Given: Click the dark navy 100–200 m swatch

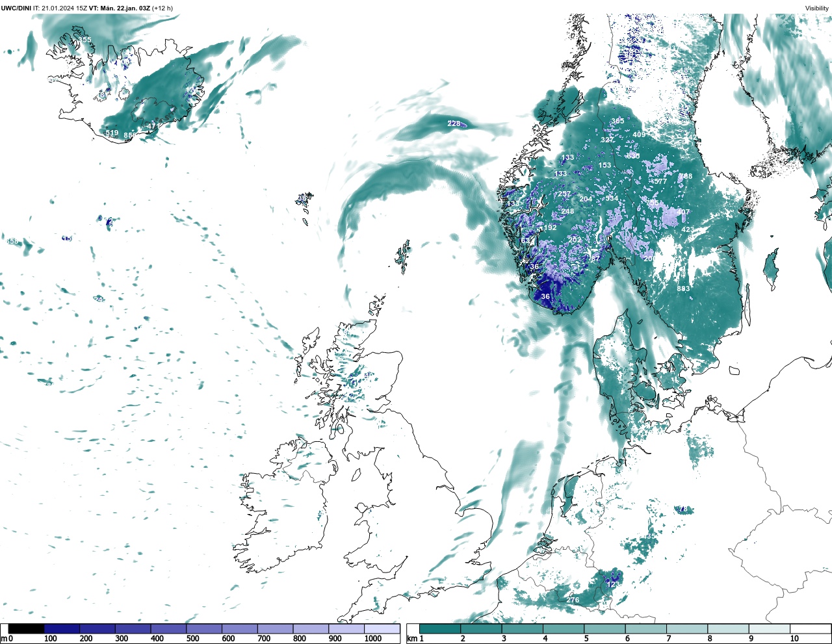Looking at the screenshot, I should (62, 629).
